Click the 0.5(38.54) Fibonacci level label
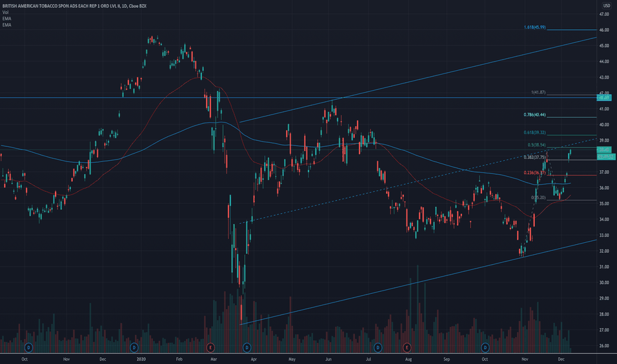Viewport: 617px width, 364px height. (536, 145)
